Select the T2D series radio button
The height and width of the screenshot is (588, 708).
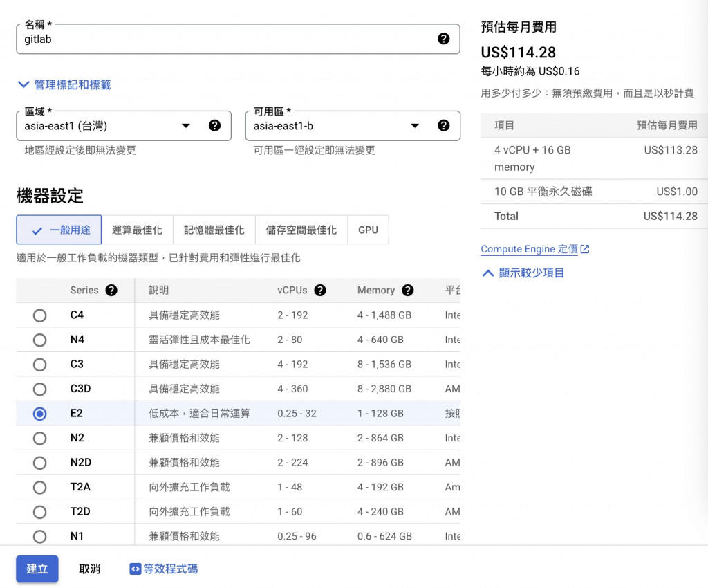tap(39, 512)
